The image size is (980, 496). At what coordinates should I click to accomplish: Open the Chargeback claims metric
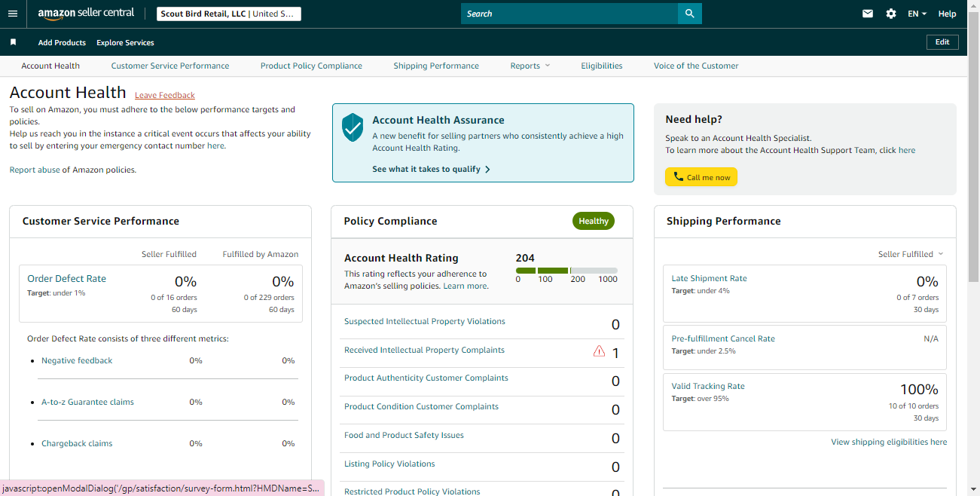77,443
